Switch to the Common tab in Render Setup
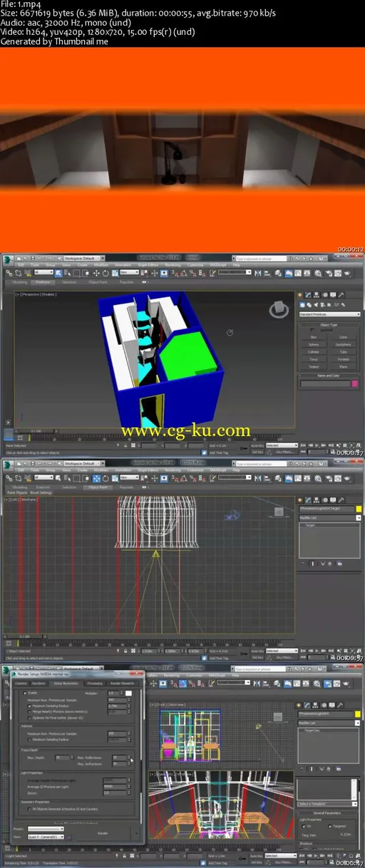 pos(21,683)
